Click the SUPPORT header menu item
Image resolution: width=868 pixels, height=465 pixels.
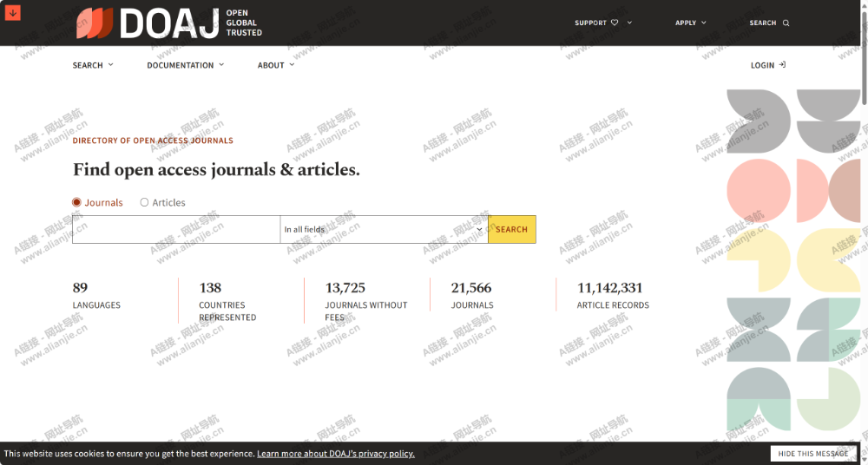590,23
